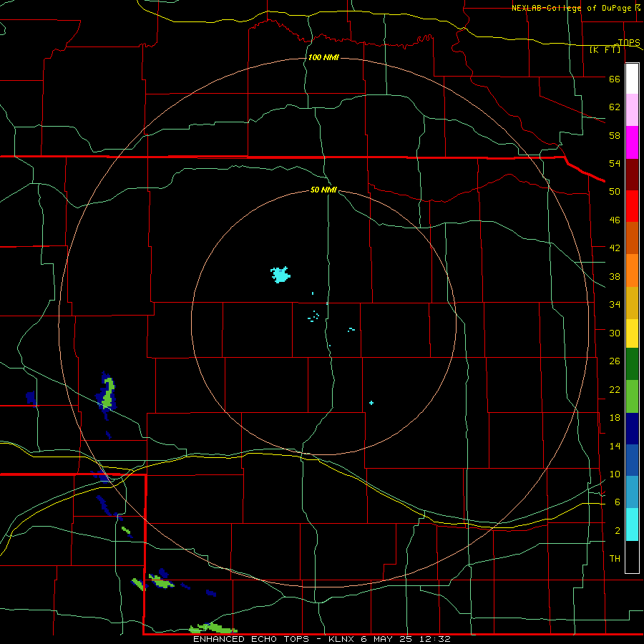Viewport: 644px width, 644px height.
Task: Click the bright red legend swatch
Action: [632, 206]
